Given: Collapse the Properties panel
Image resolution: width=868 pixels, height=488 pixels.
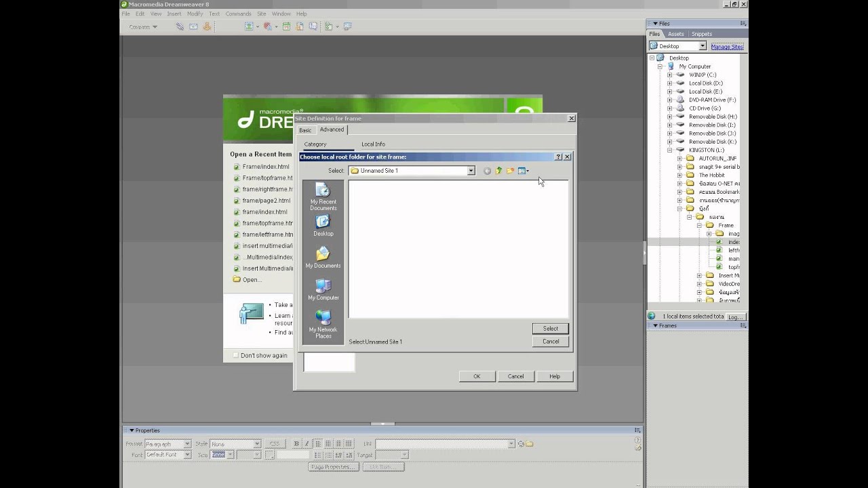Looking at the screenshot, I should [x=132, y=430].
